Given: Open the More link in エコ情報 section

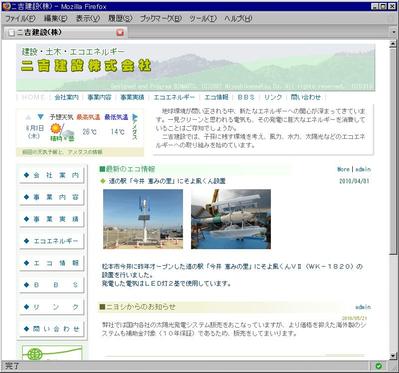Looking at the screenshot, I should (343, 169).
